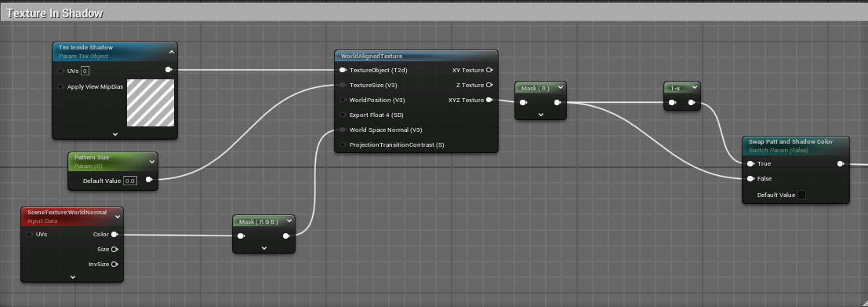The width and height of the screenshot is (868, 307).
Task: Click 1-x node input pin
Action: (672, 103)
